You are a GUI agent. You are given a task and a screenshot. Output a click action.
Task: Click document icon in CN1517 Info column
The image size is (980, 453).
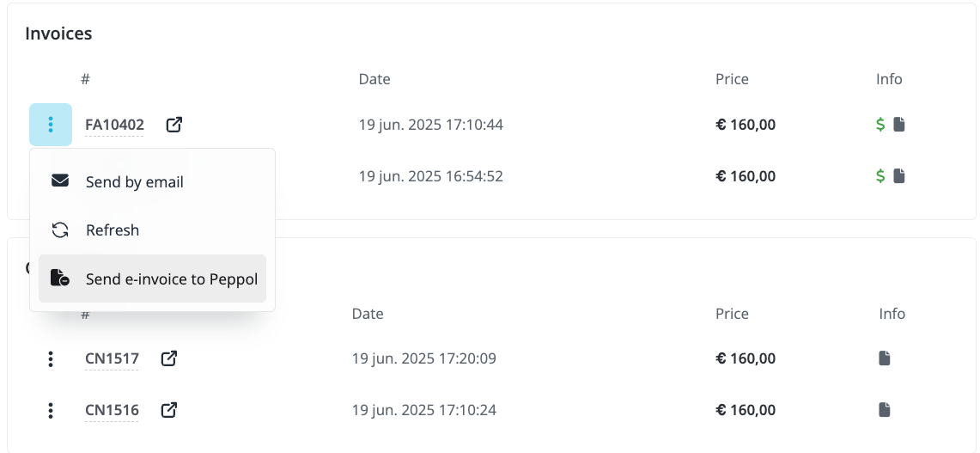[885, 358]
